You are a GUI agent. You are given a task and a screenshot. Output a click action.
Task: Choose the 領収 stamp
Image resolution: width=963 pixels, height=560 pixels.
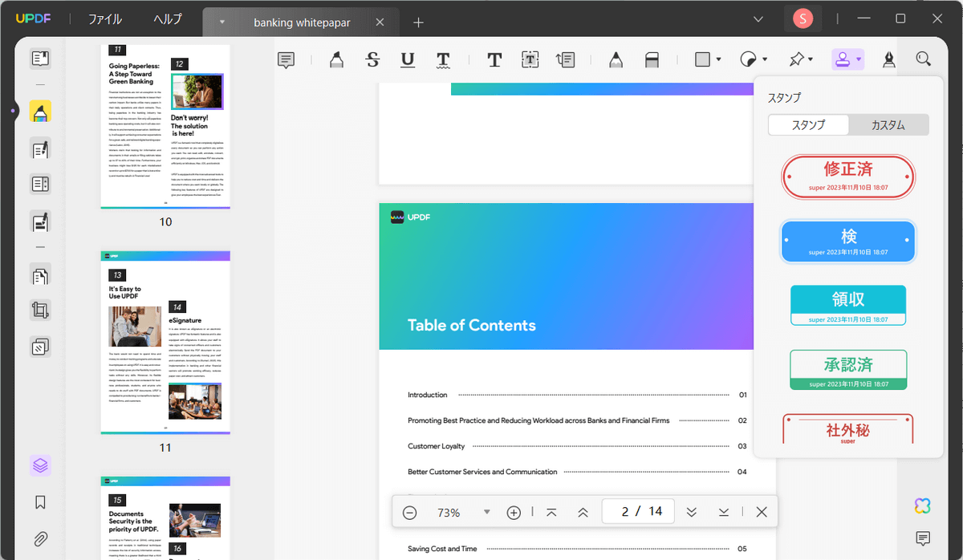click(848, 305)
